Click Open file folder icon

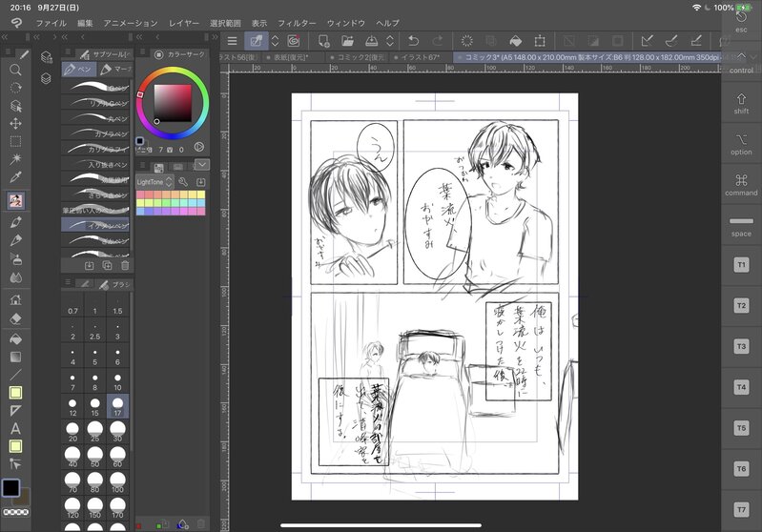(347, 41)
